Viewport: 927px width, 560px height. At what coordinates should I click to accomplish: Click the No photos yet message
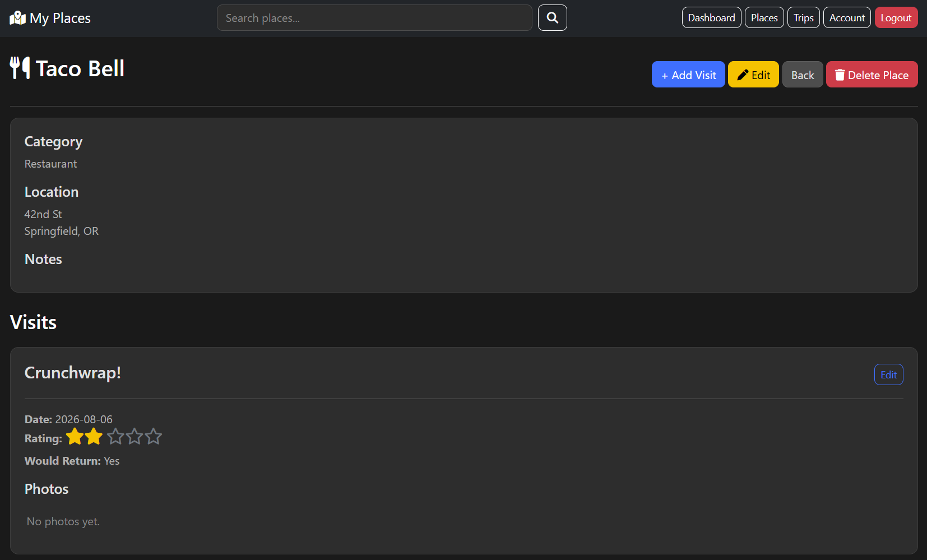[63, 521]
